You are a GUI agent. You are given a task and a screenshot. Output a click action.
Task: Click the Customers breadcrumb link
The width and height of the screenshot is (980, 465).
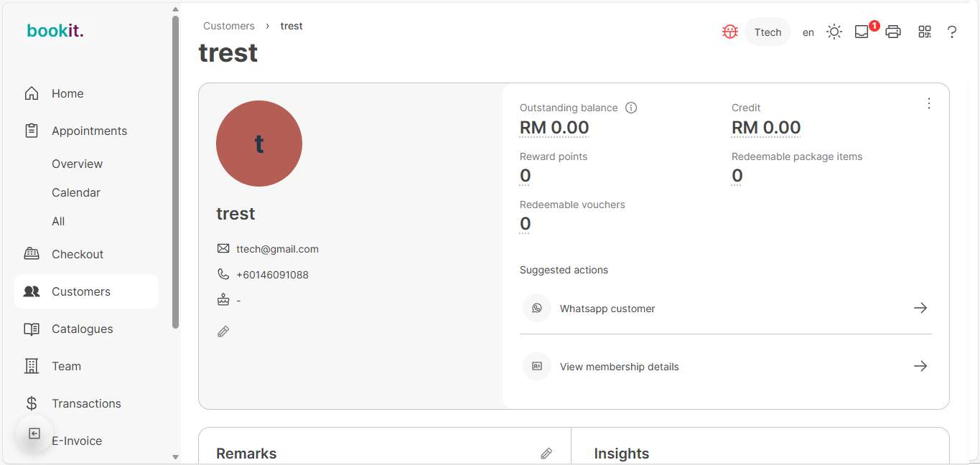point(229,25)
